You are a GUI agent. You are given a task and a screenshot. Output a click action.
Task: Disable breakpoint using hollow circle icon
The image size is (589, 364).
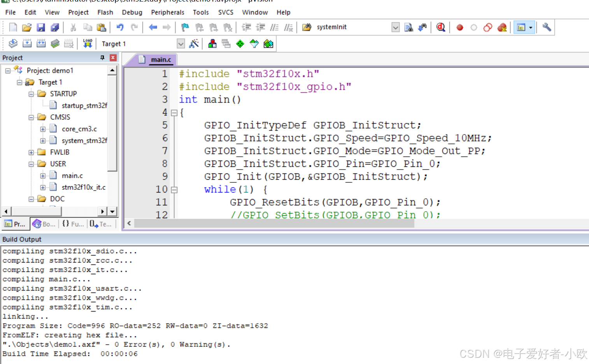point(473,27)
